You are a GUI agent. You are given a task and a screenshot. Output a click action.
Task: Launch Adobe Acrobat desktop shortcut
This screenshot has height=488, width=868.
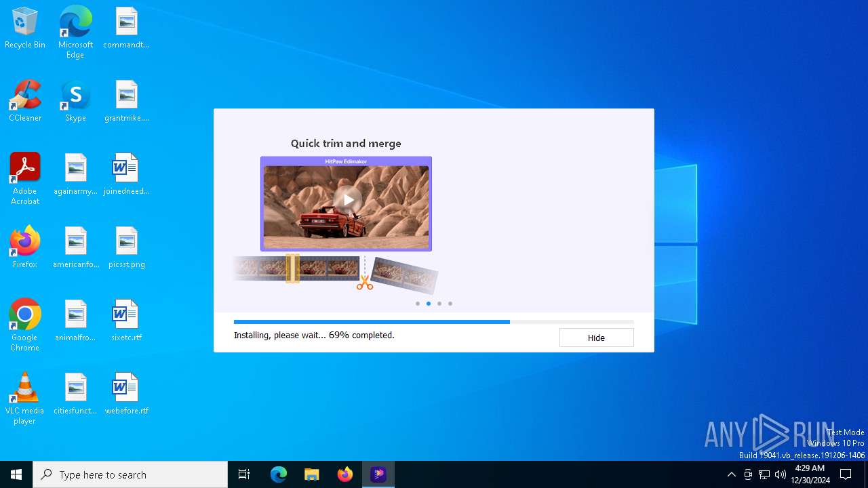click(x=25, y=179)
